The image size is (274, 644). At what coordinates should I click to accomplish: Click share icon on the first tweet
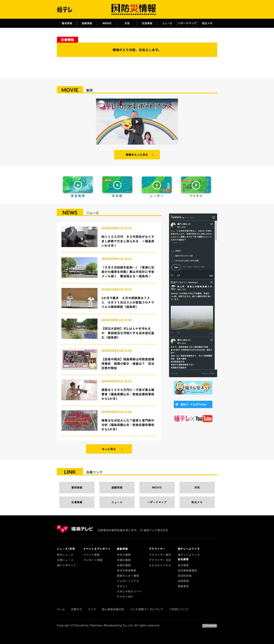point(178,275)
